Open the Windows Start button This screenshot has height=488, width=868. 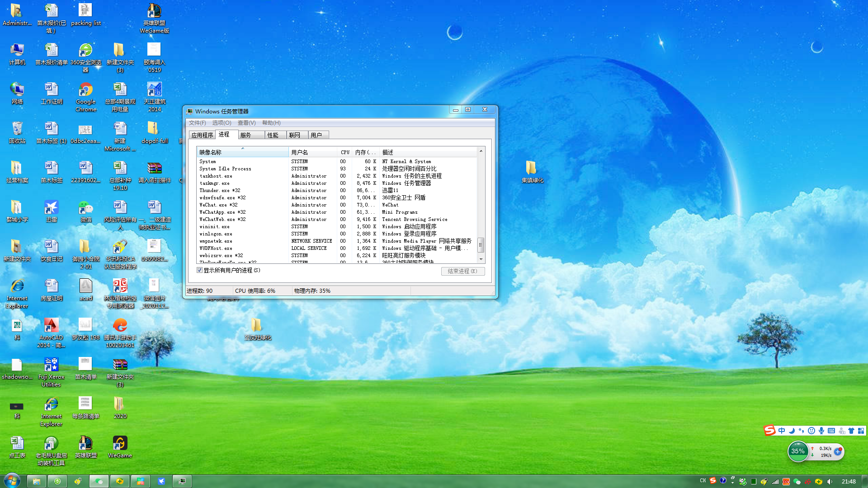click(x=12, y=481)
